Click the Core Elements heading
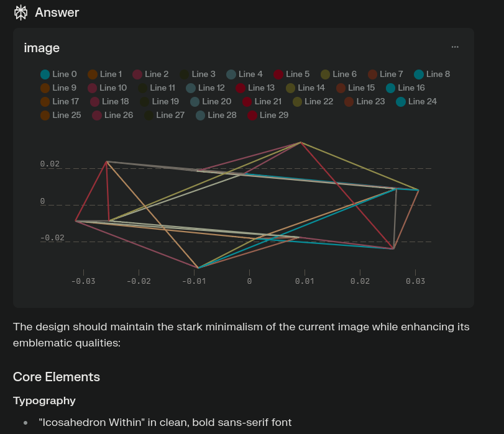 point(56,377)
